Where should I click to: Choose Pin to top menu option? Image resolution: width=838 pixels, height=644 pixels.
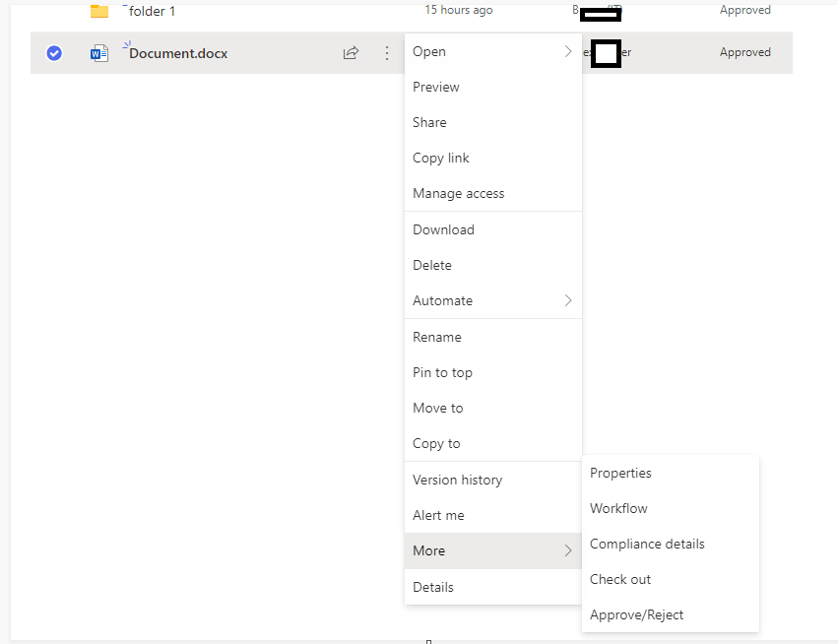492,372
